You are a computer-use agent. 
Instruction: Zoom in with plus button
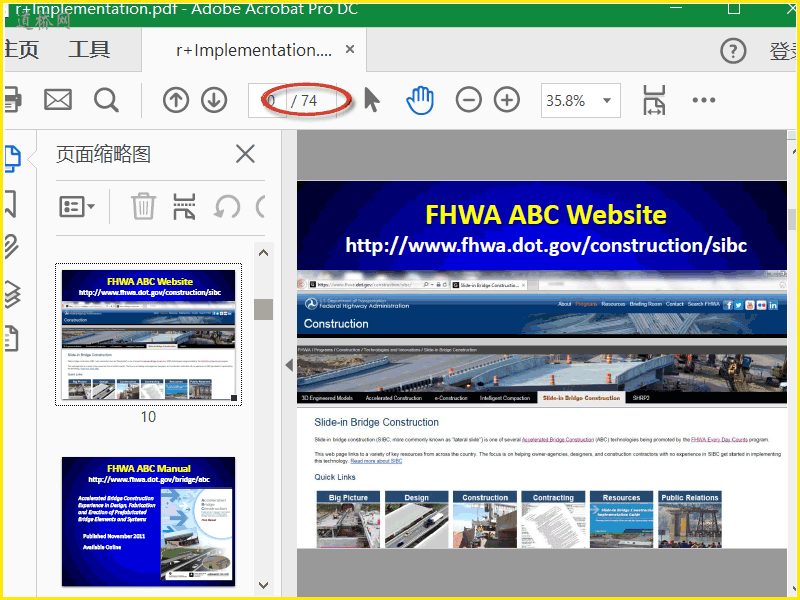tap(507, 100)
